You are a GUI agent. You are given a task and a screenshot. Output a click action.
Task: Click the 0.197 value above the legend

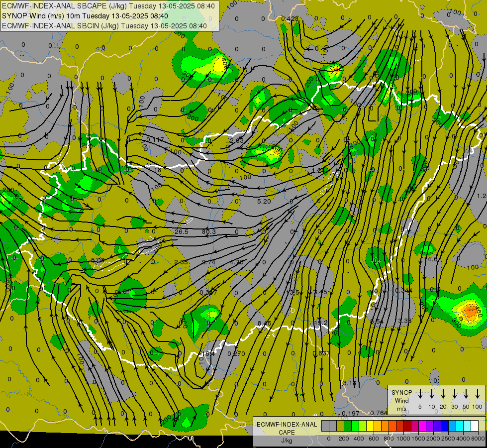click(x=351, y=413)
